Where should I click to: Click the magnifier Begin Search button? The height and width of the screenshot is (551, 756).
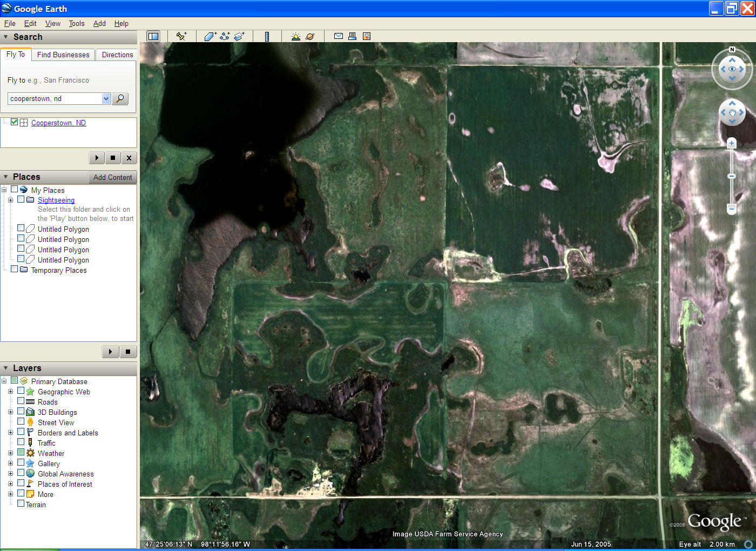pyautogui.click(x=120, y=99)
